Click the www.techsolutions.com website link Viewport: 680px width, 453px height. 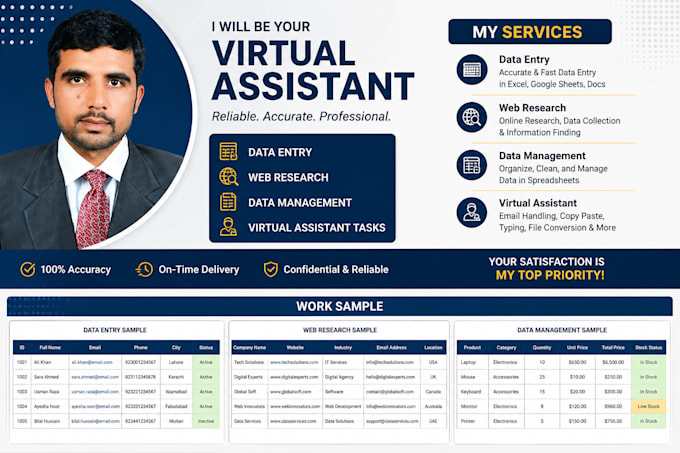pyautogui.click(x=294, y=362)
